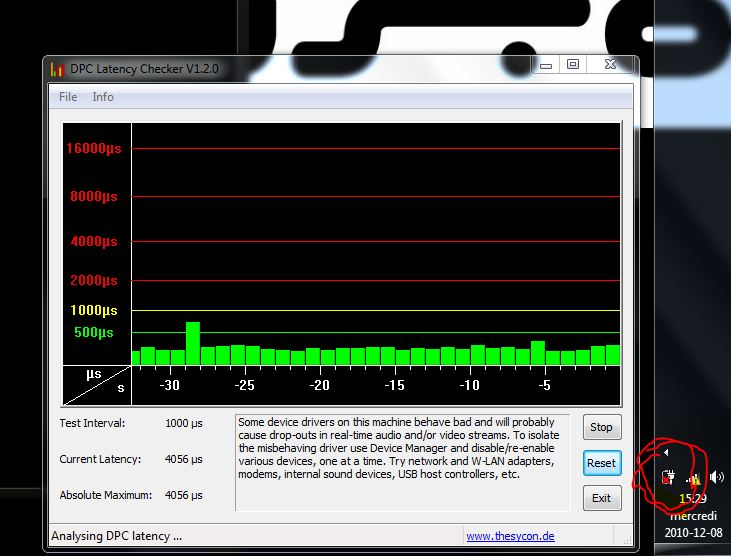Maximize the DPC Latency Checker window

(573, 65)
